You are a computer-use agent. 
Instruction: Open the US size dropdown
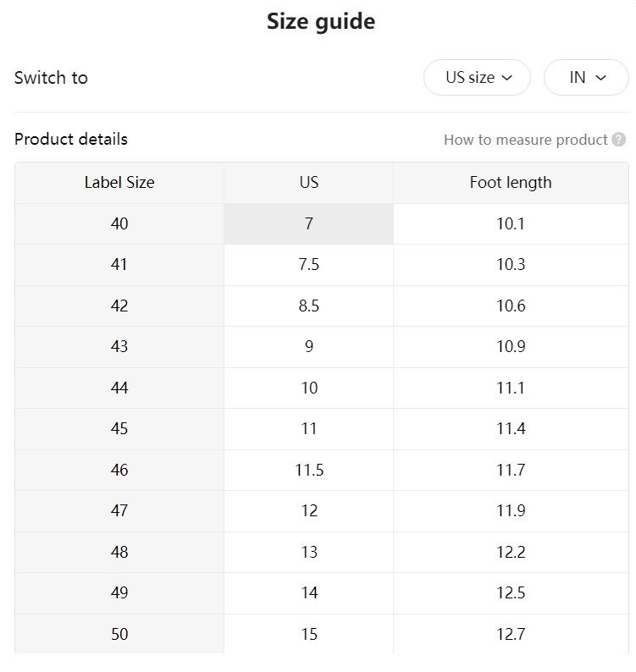point(477,78)
